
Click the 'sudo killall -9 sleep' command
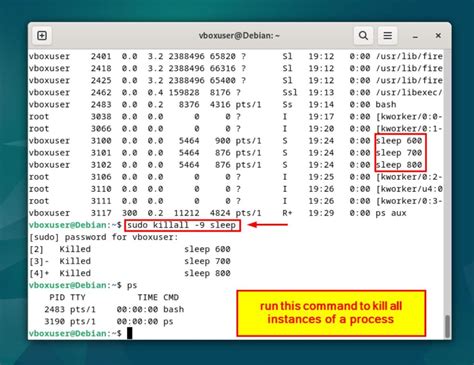tap(182, 225)
